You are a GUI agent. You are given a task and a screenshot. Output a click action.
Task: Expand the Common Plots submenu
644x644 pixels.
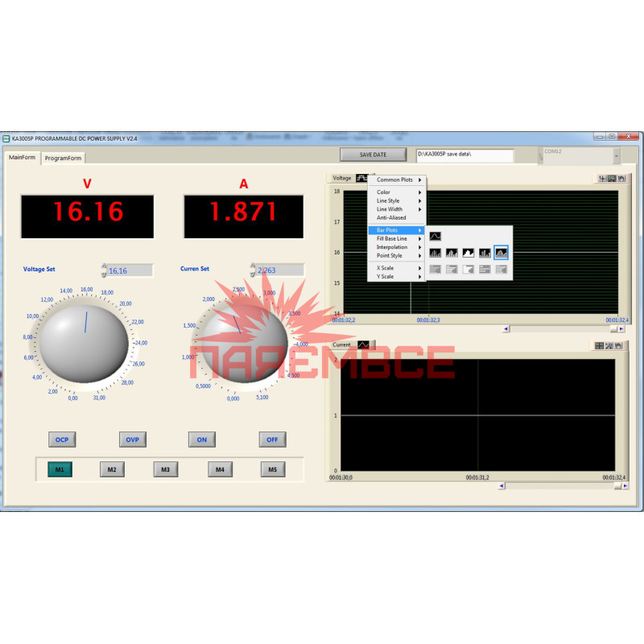(398, 180)
